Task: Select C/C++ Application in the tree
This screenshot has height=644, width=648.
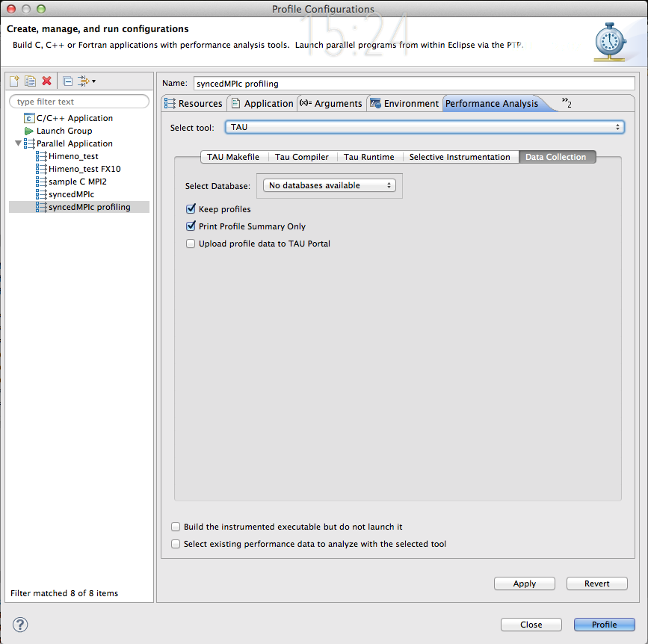Action: pyautogui.click(x=75, y=118)
